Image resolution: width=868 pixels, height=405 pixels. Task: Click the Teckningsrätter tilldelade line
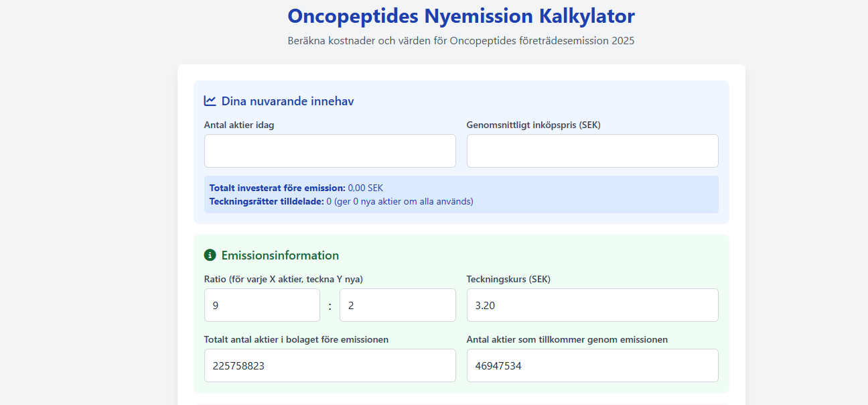point(341,201)
